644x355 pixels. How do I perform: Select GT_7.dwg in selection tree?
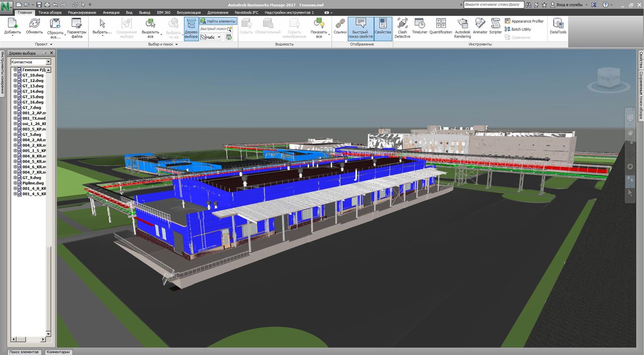tap(32, 107)
